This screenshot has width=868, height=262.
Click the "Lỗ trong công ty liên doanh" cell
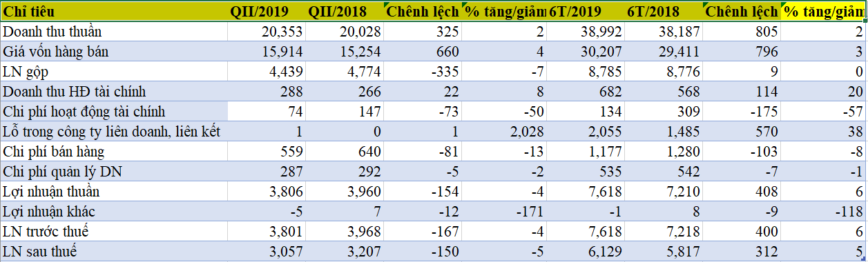click(115, 131)
